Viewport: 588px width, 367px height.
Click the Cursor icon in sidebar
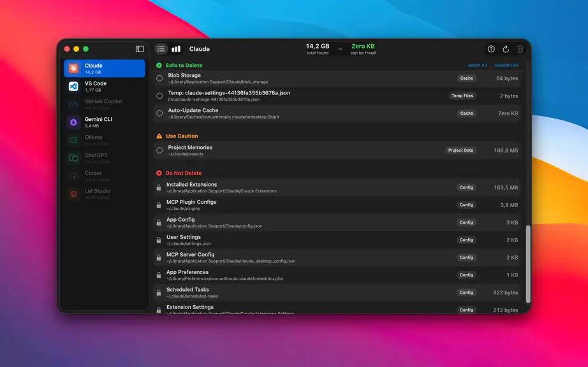coord(73,176)
